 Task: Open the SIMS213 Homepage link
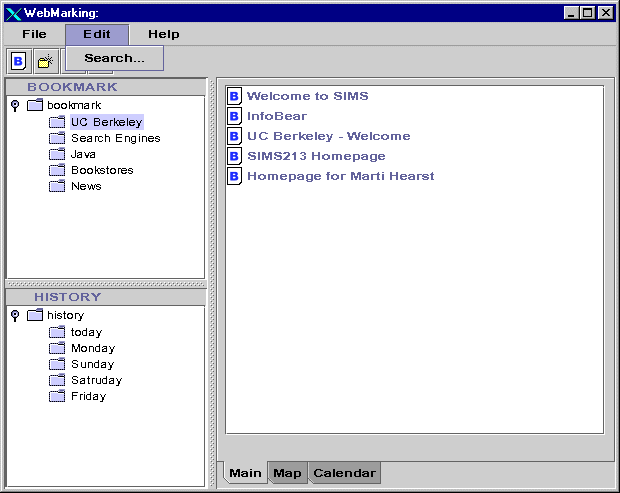(316, 156)
